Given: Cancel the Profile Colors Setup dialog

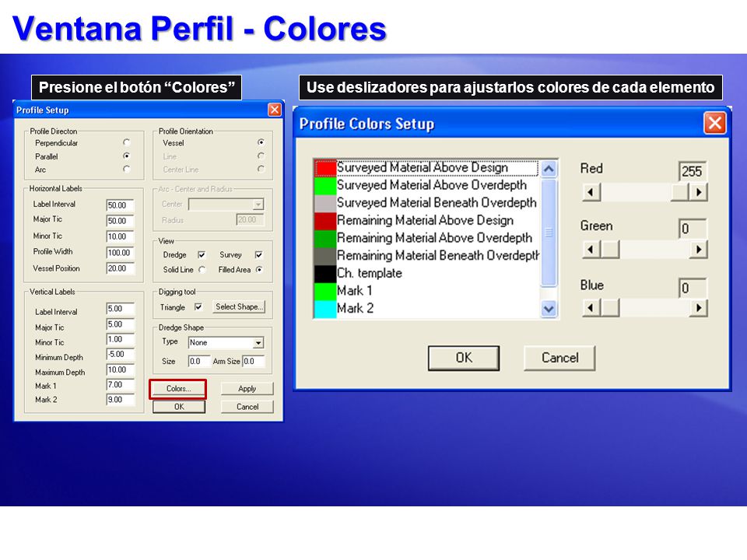Looking at the screenshot, I should pyautogui.click(x=559, y=358).
